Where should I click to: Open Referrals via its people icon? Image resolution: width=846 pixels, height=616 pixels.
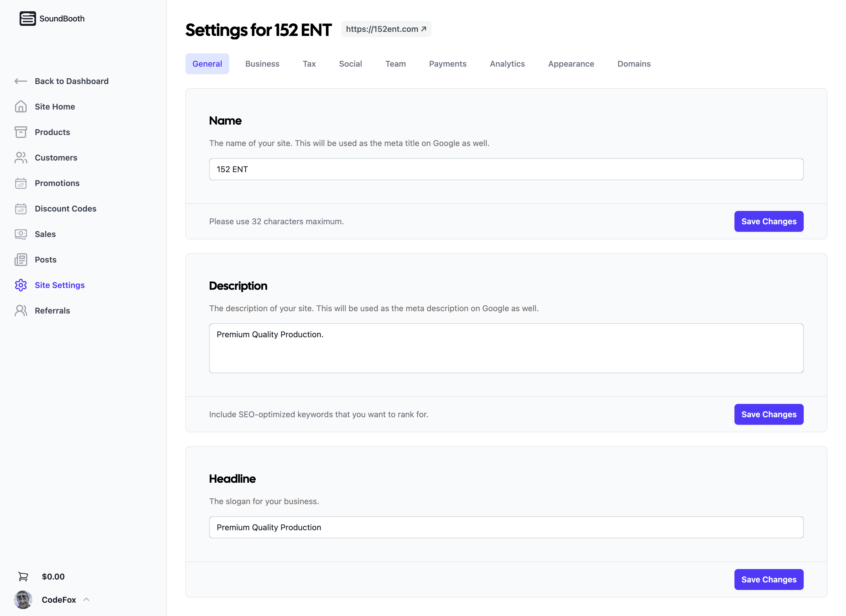(x=21, y=310)
